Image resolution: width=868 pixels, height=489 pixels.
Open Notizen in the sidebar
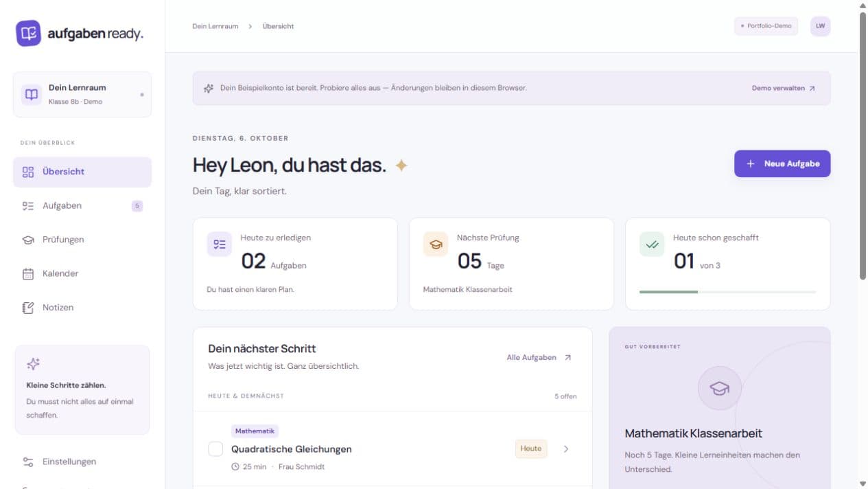[82, 308]
